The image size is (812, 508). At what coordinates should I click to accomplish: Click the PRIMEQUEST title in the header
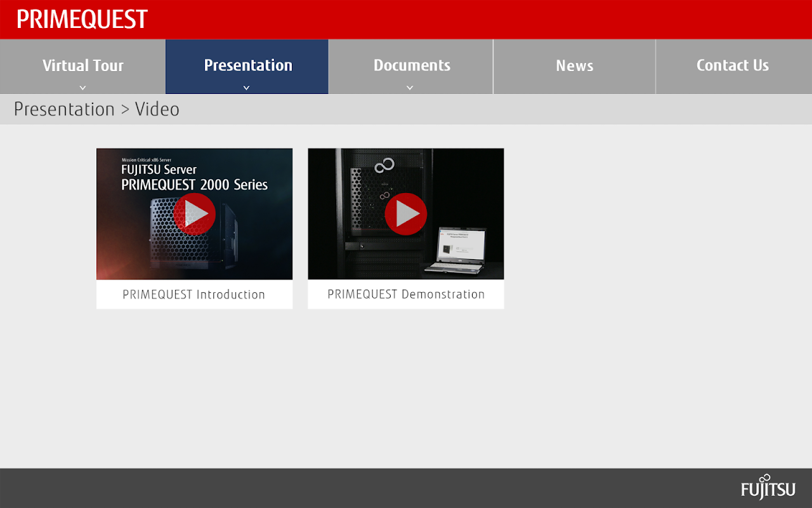click(82, 20)
